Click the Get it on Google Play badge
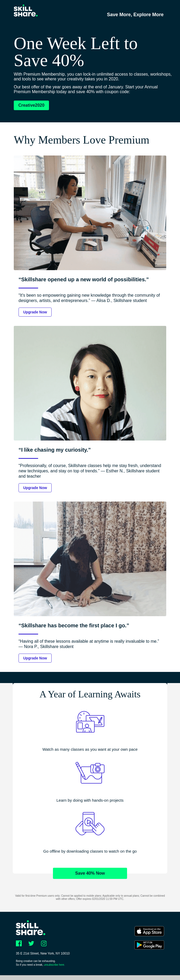Image resolution: width=180 pixels, height=980 pixels. tap(149, 945)
